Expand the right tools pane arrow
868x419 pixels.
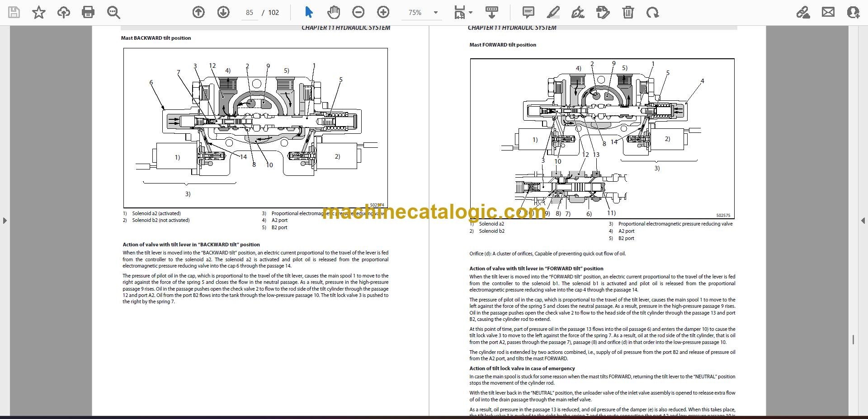863,221
